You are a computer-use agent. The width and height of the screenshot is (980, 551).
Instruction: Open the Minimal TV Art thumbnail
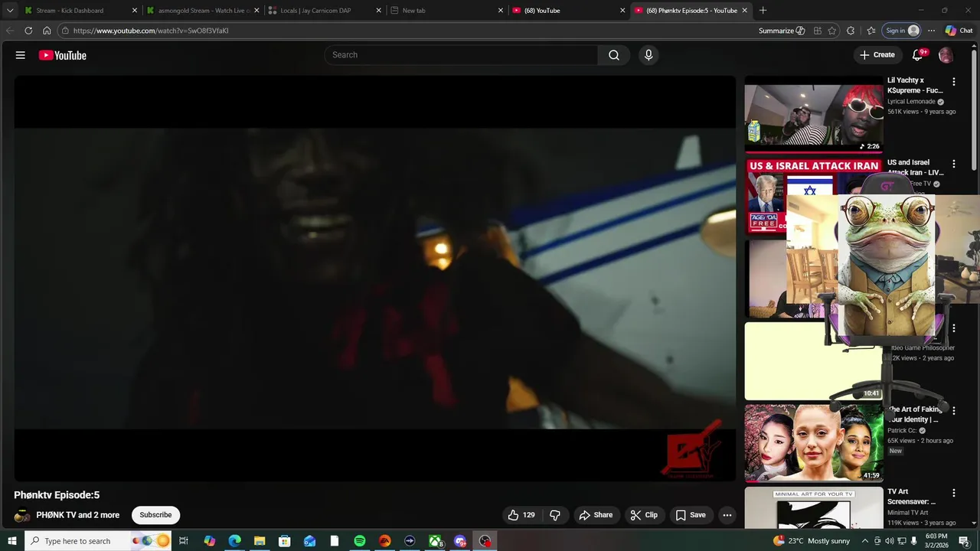pos(814,508)
